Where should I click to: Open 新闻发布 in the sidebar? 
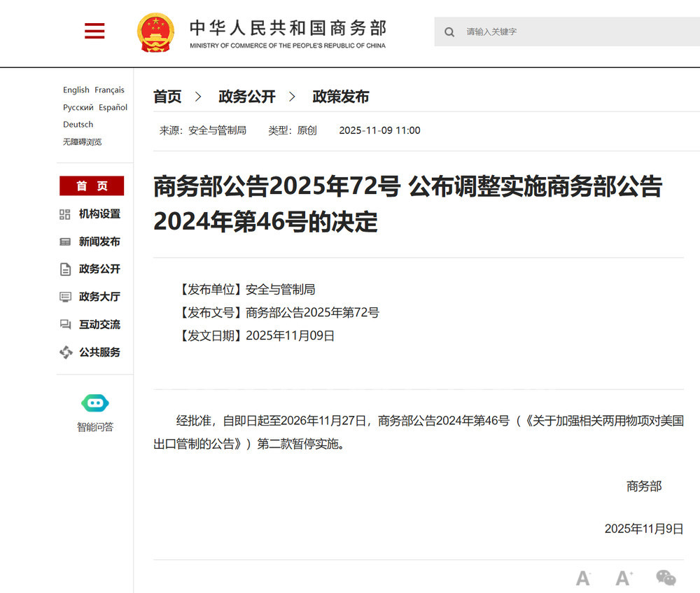99,242
